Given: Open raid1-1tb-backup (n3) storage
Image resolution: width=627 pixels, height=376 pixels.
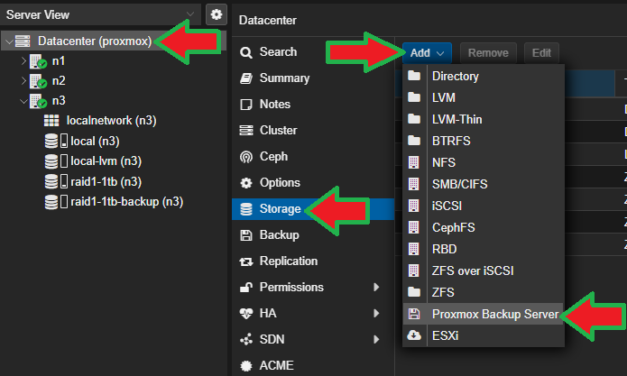Looking at the screenshot, I should point(127,202).
